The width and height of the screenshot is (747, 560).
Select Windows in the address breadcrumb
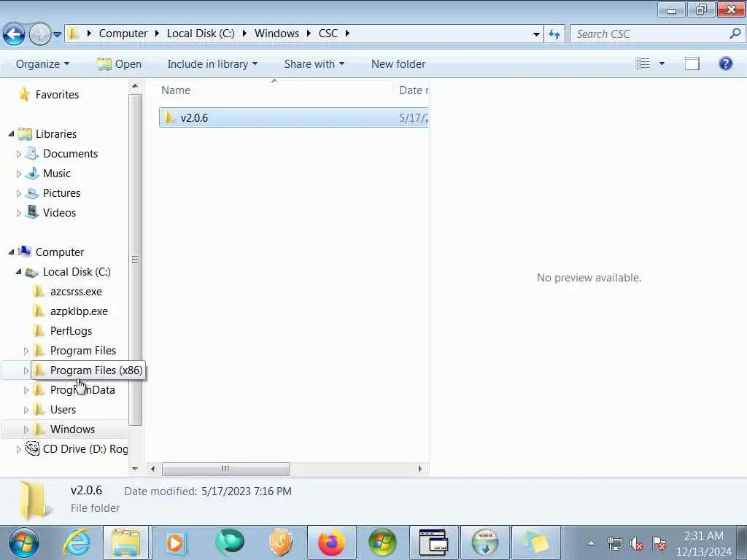point(276,34)
